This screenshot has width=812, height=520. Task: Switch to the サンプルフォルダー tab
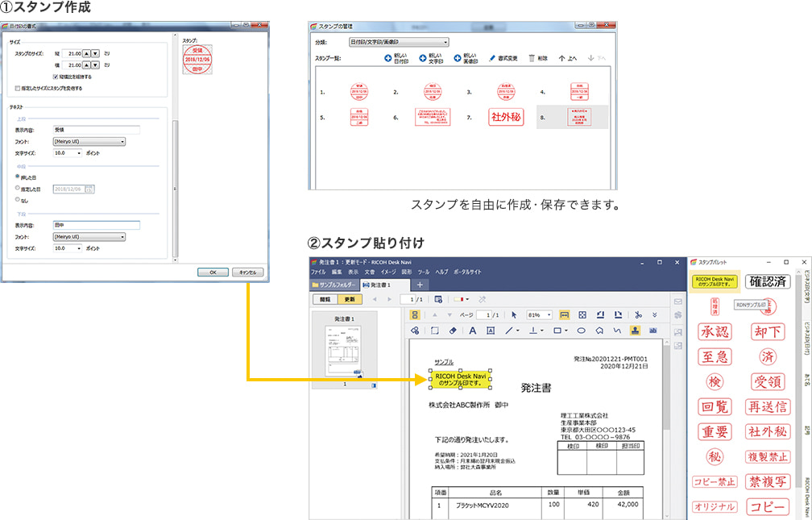[x=333, y=285]
